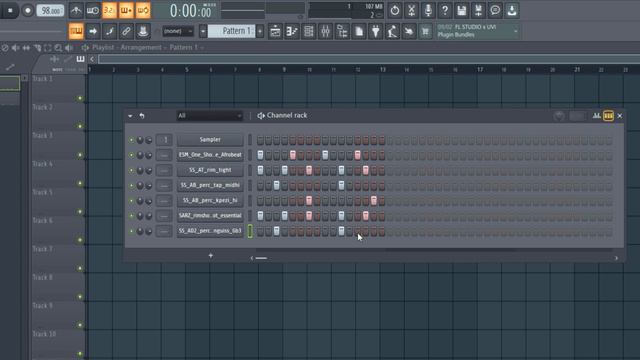This screenshot has width=640, height=360.
Task: Toggle the 3.2 countdown before recording
Action: pyautogui.click(x=109, y=11)
